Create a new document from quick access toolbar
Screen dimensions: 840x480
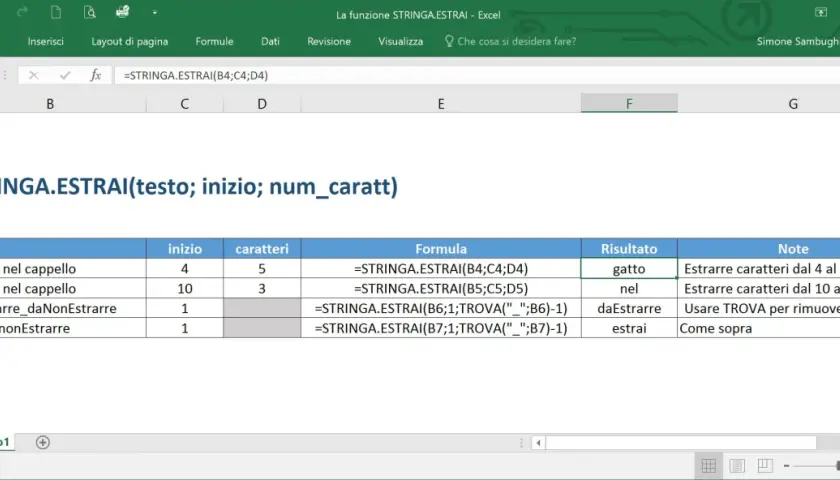[56, 12]
